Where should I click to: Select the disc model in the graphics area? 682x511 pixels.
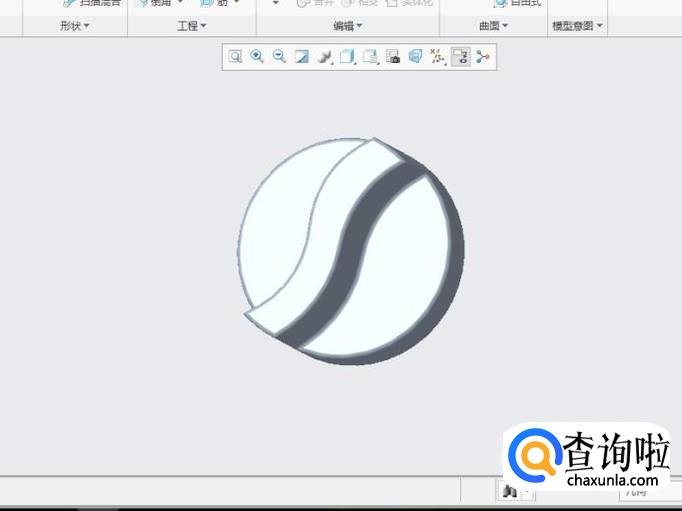point(351,251)
